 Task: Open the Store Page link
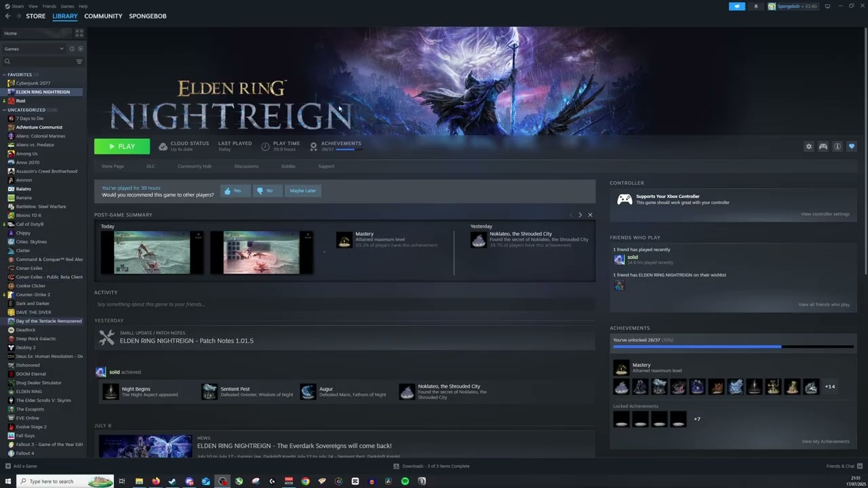point(113,166)
